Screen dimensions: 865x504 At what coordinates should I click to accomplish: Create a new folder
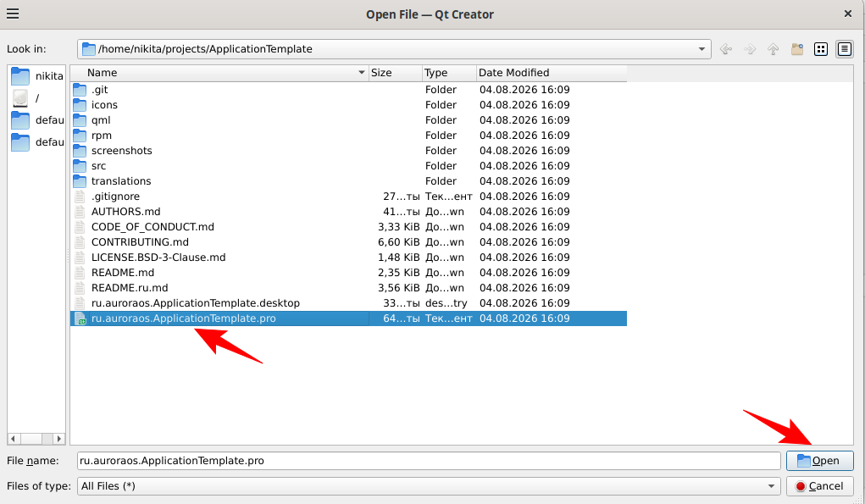coord(796,49)
